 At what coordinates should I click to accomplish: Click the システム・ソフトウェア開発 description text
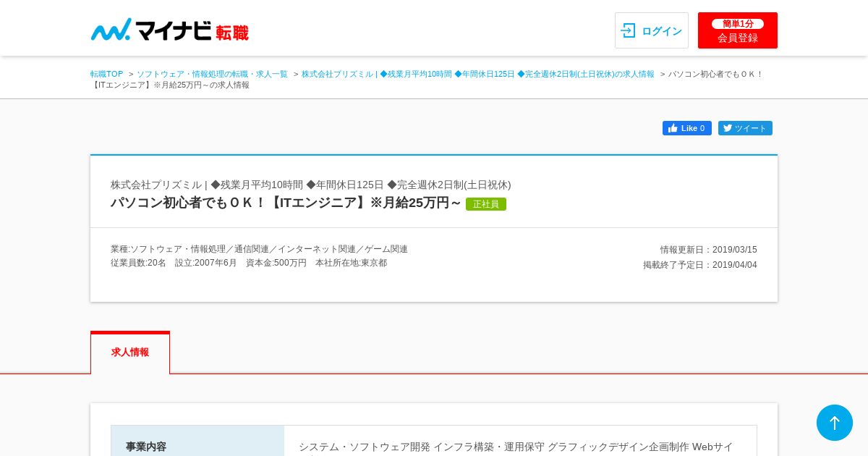pos(516,447)
